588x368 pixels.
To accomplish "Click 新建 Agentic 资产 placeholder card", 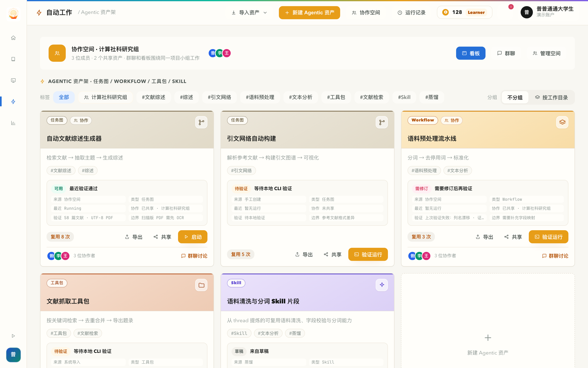I will click(488, 321).
